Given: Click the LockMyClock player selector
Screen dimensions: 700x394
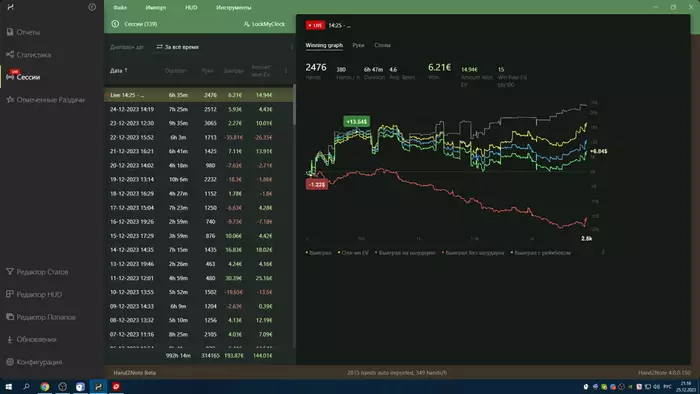Looking at the screenshot, I should coord(264,24).
